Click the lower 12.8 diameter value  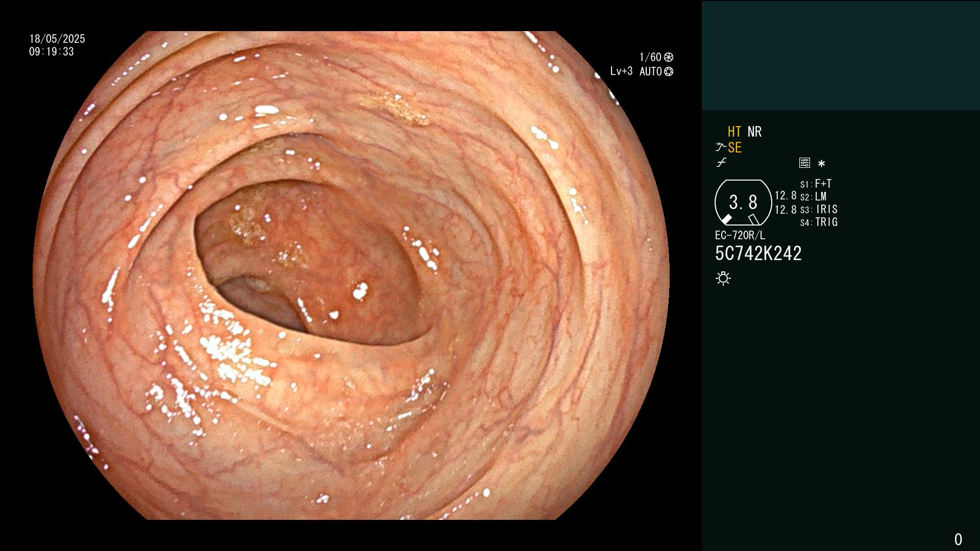786,209
